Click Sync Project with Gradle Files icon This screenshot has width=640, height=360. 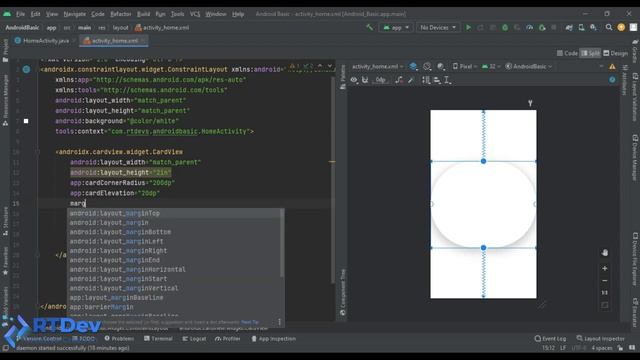tap(569, 27)
